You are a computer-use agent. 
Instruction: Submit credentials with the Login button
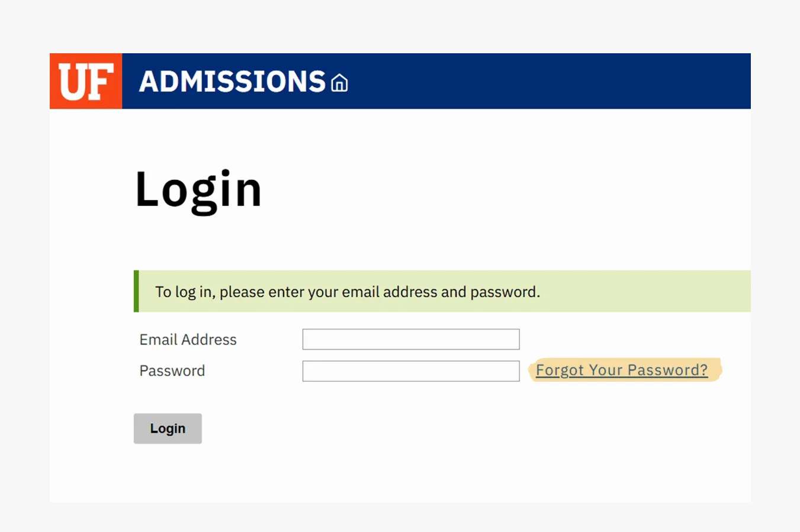click(x=168, y=428)
